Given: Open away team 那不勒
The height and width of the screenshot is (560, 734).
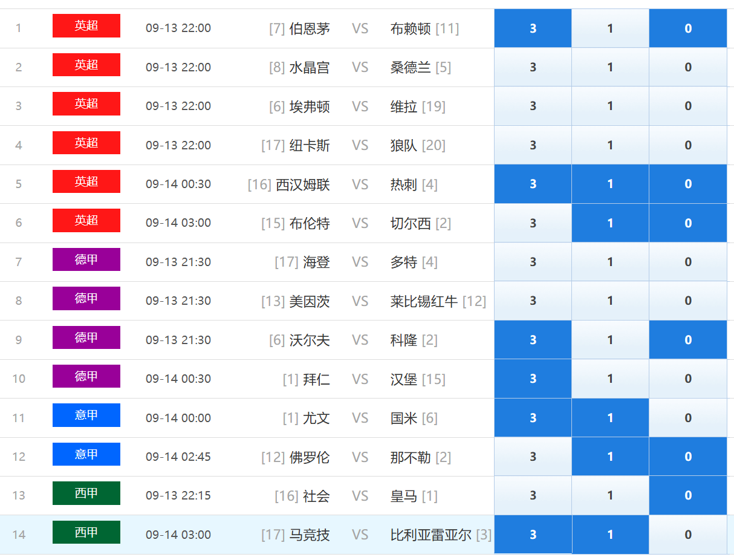Looking at the screenshot, I should 411,457.
